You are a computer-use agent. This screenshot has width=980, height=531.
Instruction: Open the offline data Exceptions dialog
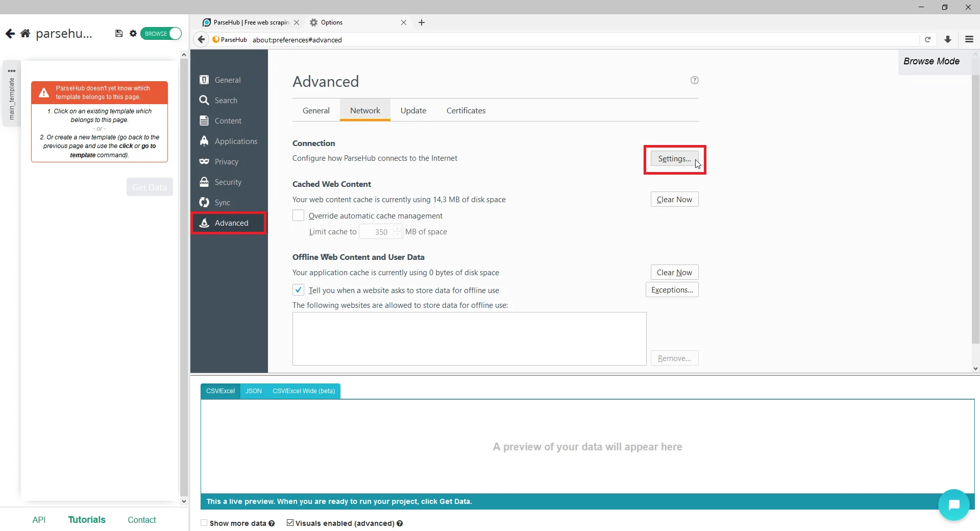click(672, 290)
